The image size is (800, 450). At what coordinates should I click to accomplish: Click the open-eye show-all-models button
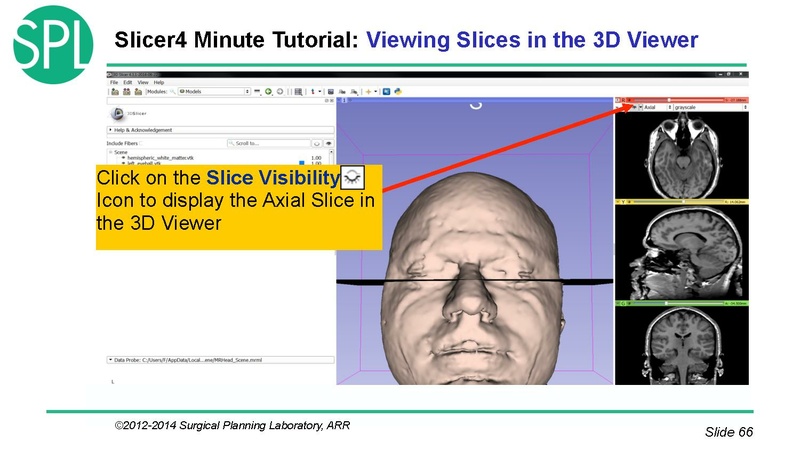pos(329,143)
